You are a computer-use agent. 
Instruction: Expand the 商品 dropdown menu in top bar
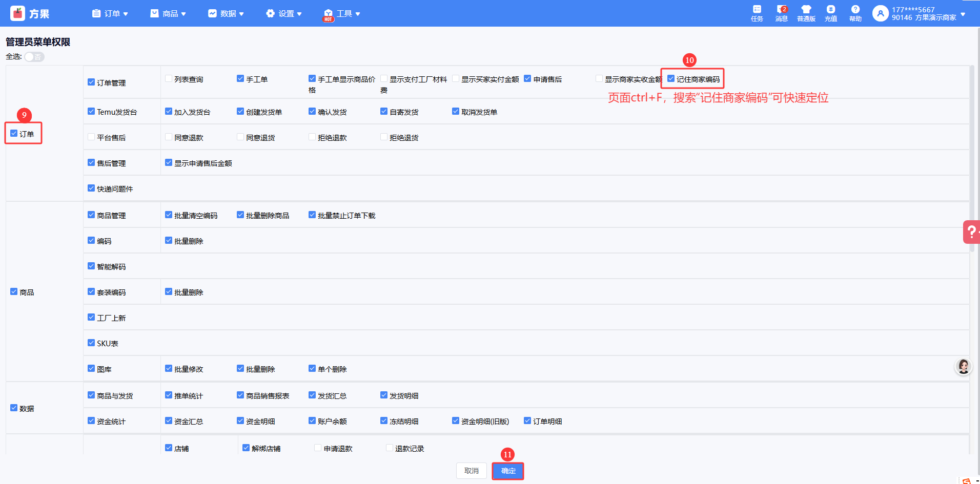click(x=168, y=13)
